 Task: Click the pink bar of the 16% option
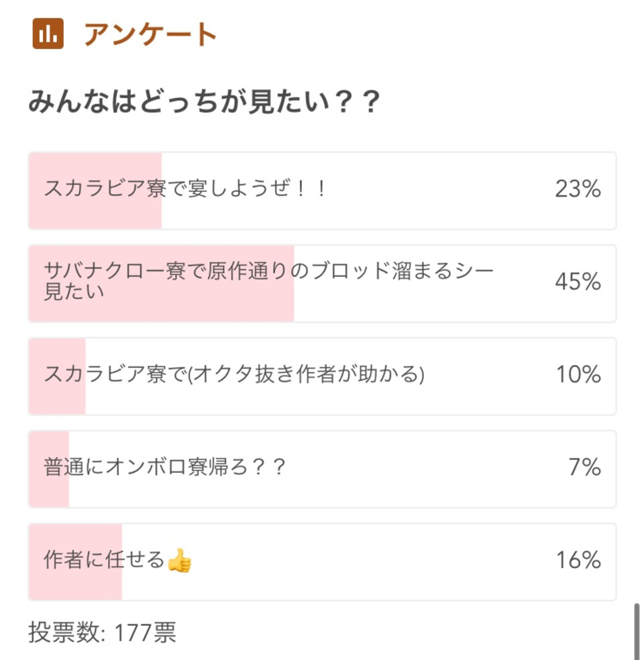(75, 562)
